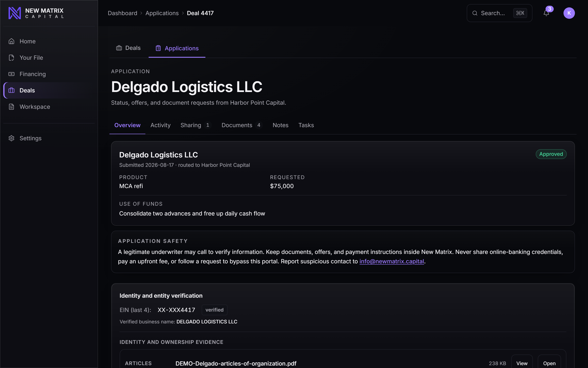Click the Status, offers, and document requests subtitle
Viewport: 588px width, 368px height.
tap(198, 103)
